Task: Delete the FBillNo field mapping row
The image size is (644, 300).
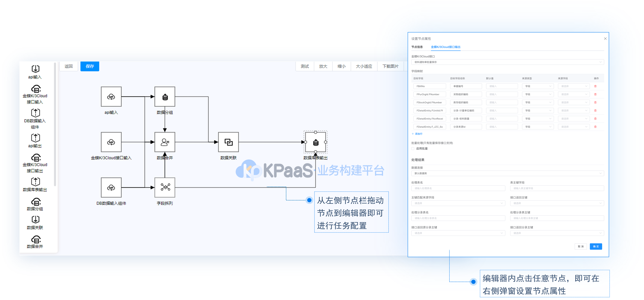Action: pos(595,86)
